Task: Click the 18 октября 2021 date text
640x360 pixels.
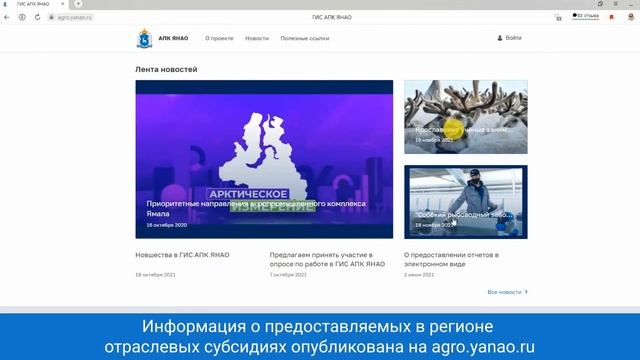Action: [x=156, y=275]
